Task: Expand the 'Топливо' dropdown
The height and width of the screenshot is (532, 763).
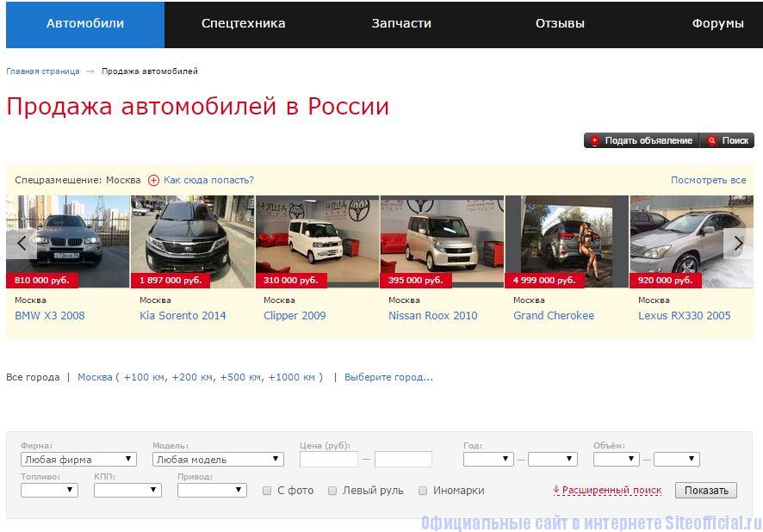Action: coord(49,491)
